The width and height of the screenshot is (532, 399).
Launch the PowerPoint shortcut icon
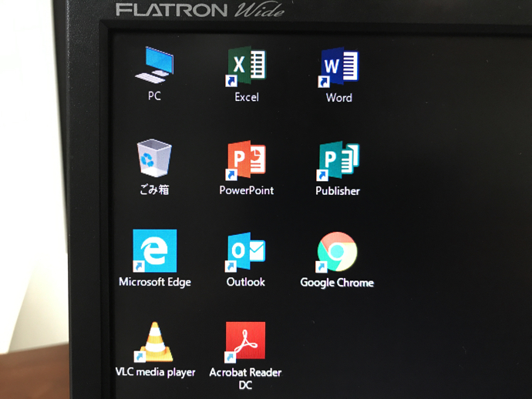(246, 160)
